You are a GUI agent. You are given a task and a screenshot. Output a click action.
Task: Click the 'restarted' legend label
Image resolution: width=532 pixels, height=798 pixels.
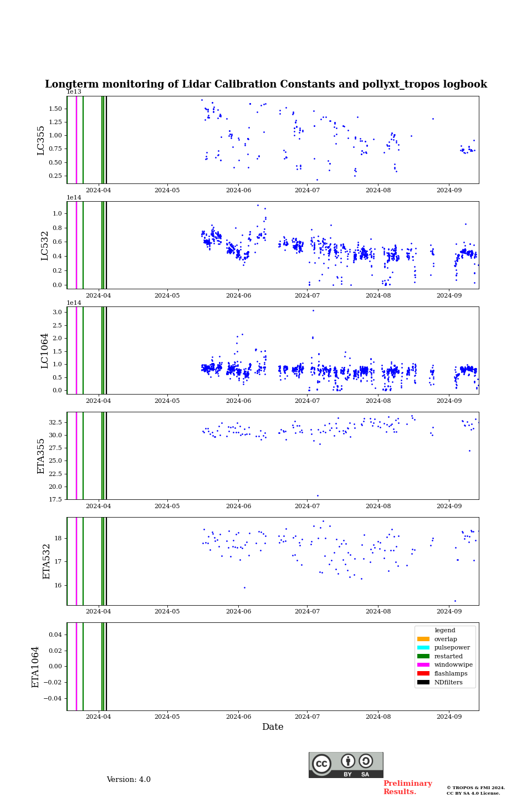pyautogui.click(x=448, y=656)
